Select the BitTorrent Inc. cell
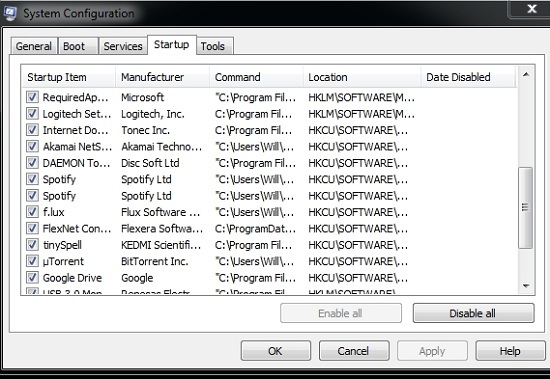 (x=155, y=261)
